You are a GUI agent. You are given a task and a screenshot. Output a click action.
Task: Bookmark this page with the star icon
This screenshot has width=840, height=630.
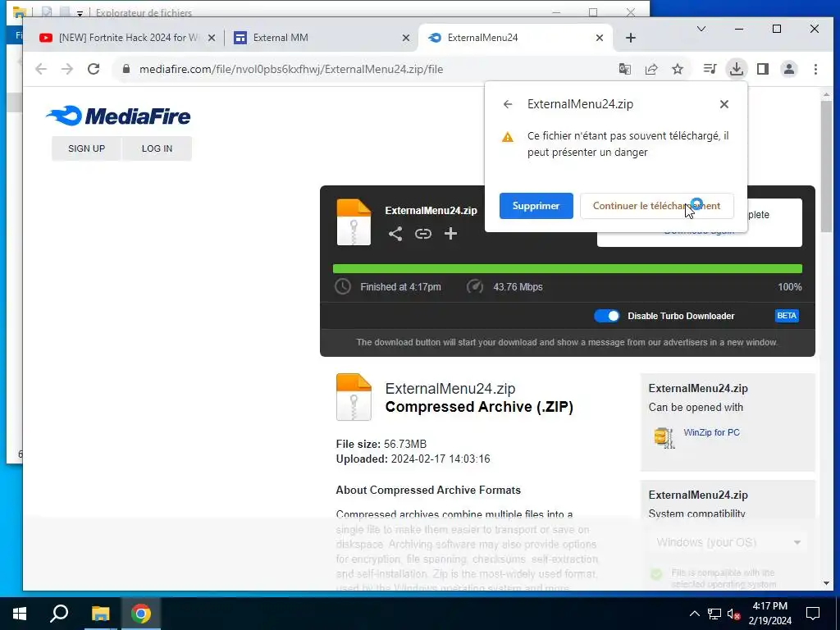coord(678,69)
